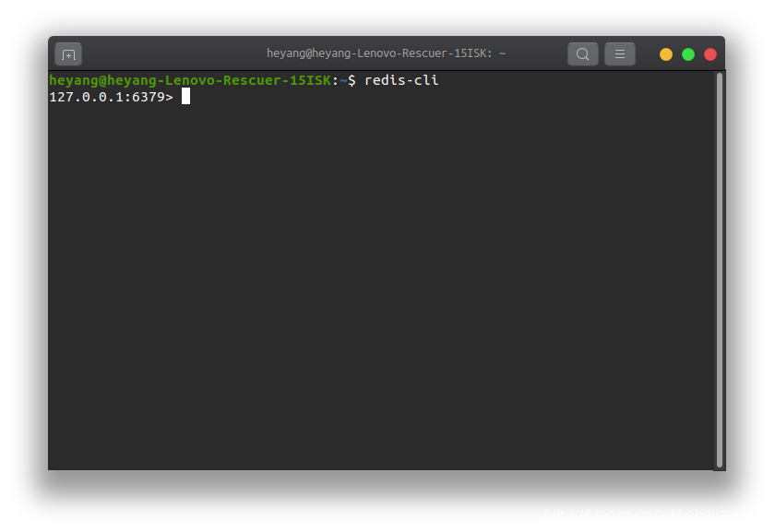
Task: Open the hamburger menu
Action: click(x=620, y=53)
